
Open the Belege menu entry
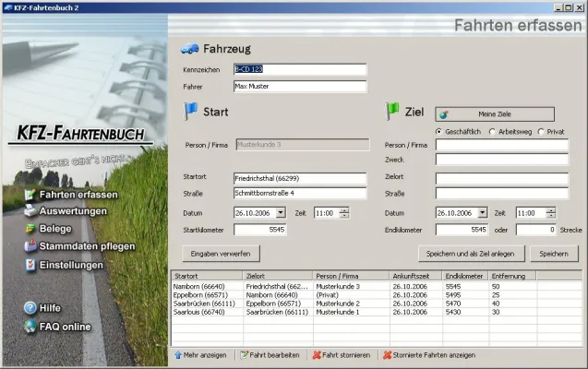click(x=55, y=229)
